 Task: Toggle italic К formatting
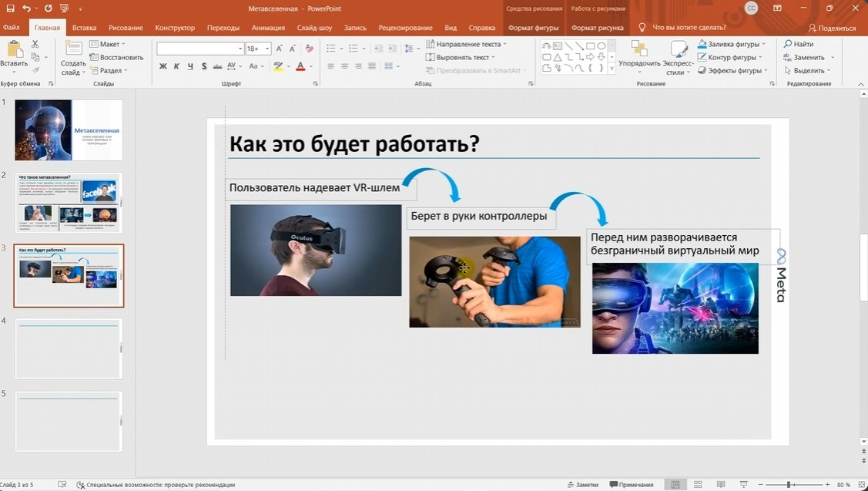click(176, 66)
